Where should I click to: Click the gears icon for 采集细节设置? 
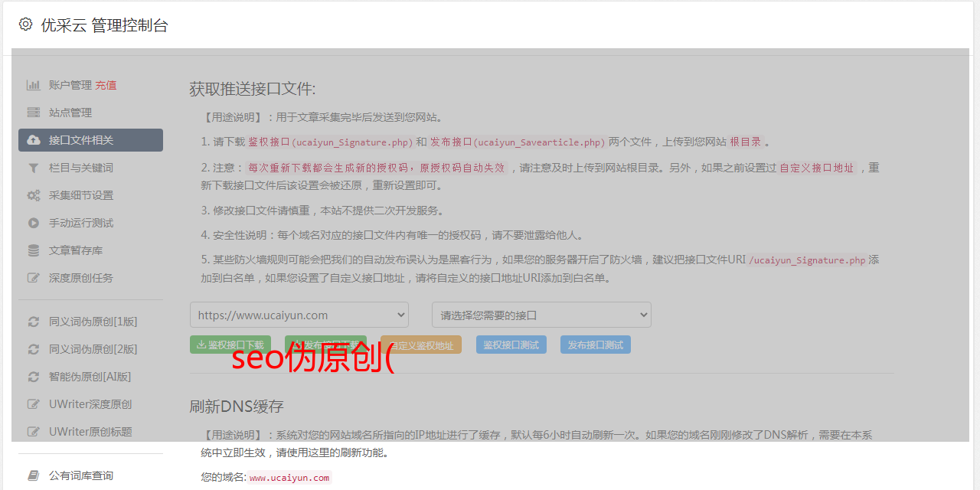coord(34,195)
